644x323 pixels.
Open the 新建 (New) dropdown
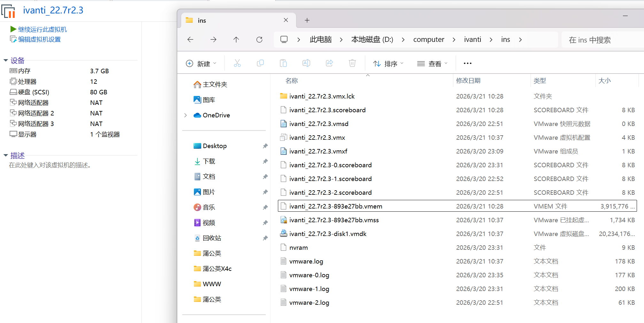tap(201, 64)
